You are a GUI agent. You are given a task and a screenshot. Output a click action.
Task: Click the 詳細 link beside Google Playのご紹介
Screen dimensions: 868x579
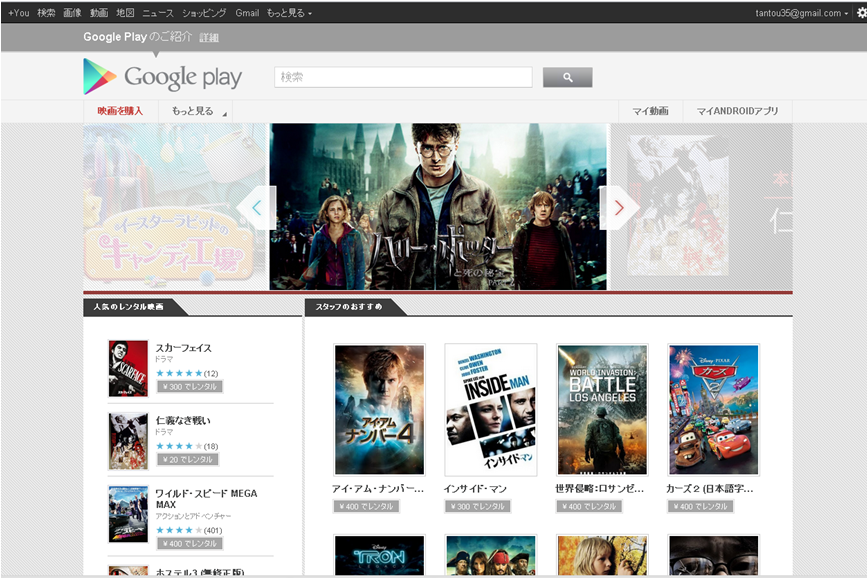pos(209,38)
